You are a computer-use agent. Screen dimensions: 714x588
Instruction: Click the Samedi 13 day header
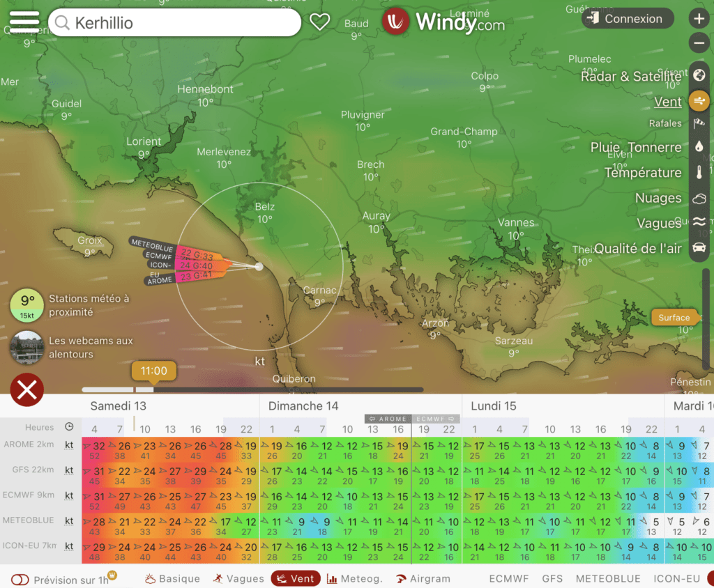118,406
